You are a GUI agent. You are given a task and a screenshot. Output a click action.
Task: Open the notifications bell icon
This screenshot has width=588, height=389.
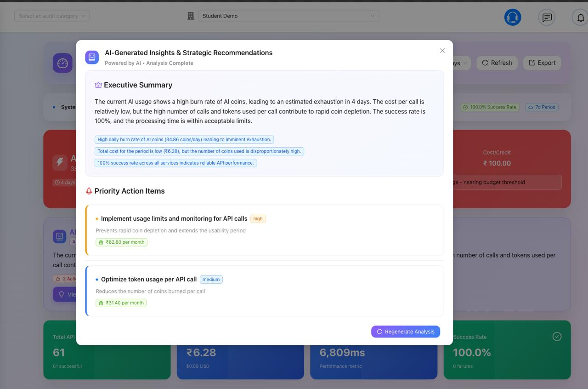click(x=580, y=17)
